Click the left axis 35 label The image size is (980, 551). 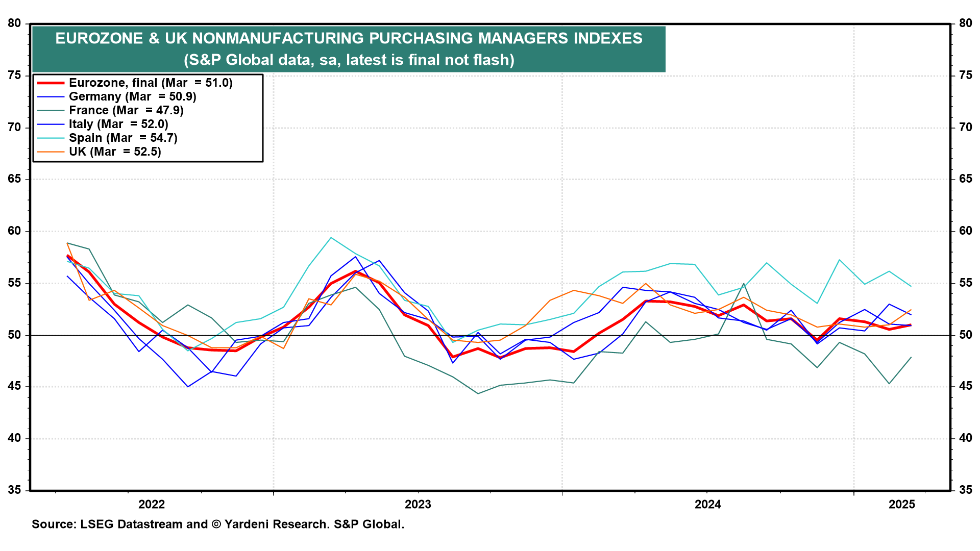pos(14,490)
